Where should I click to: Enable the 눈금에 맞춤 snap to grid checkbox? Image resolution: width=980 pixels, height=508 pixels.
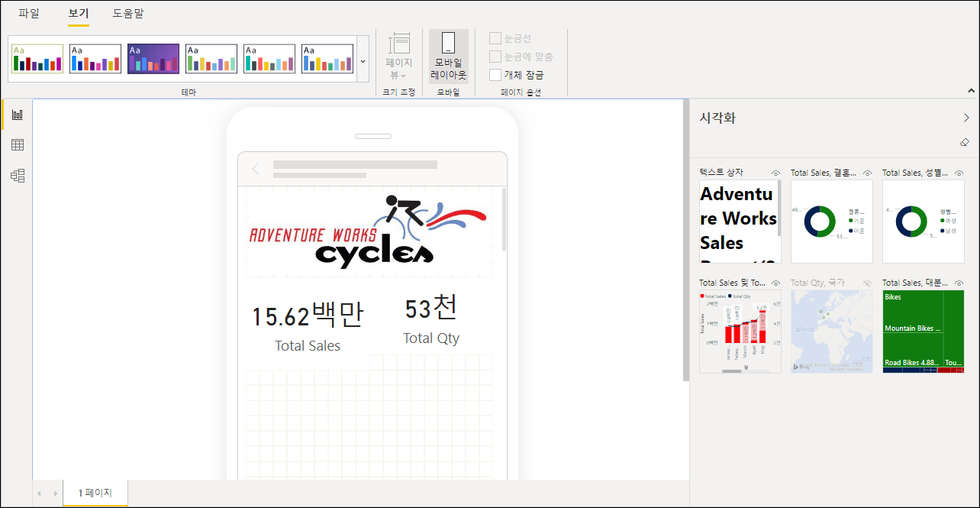[495, 57]
